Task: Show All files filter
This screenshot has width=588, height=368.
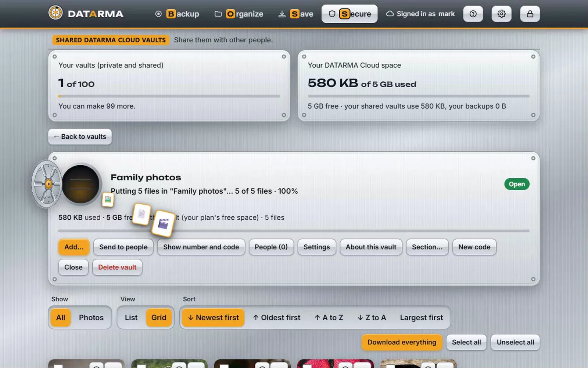Action: point(61,318)
